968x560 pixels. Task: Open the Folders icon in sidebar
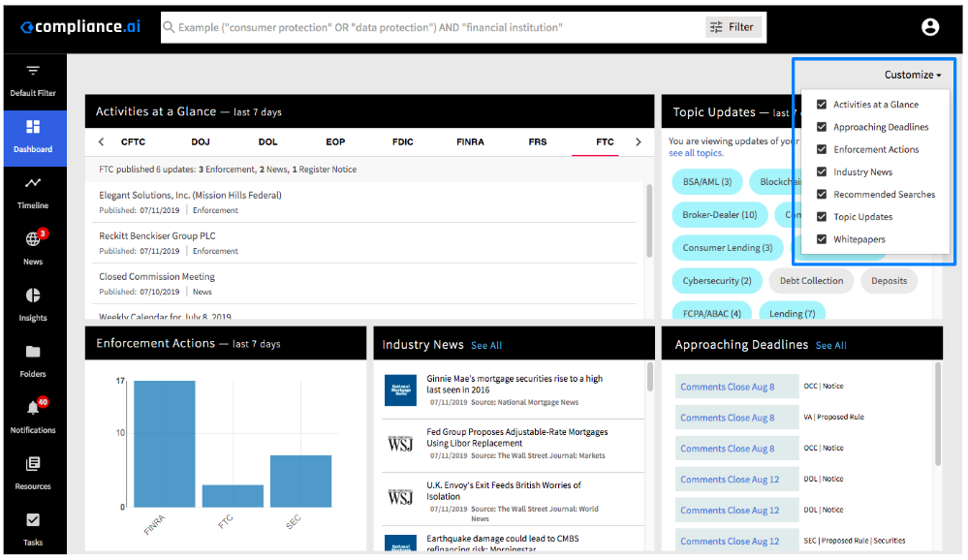point(33,352)
